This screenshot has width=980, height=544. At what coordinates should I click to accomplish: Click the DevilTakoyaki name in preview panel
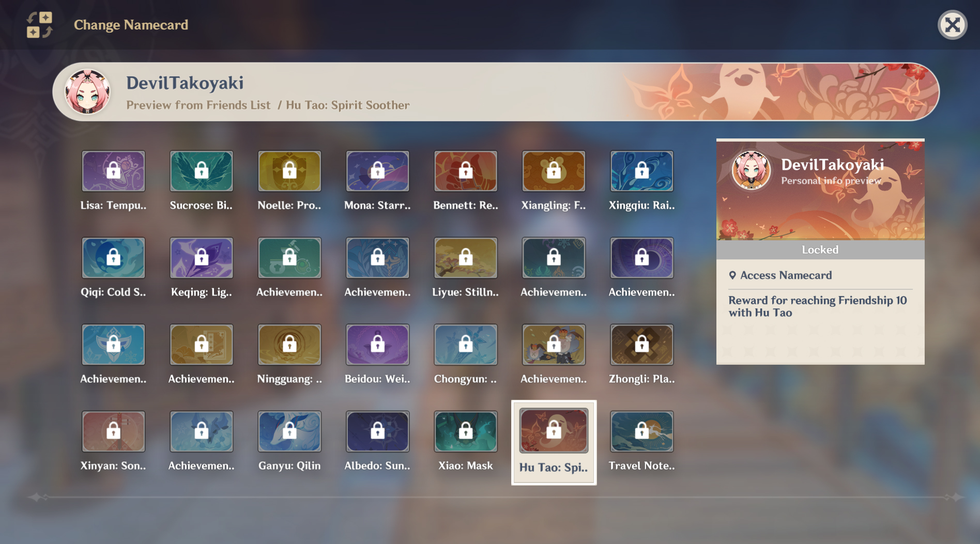point(832,165)
